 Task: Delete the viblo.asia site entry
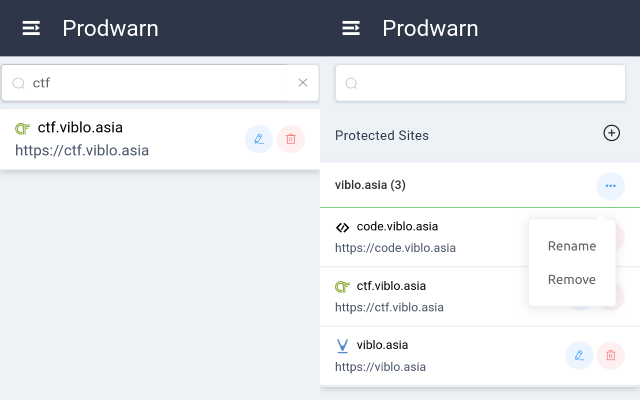(x=611, y=355)
